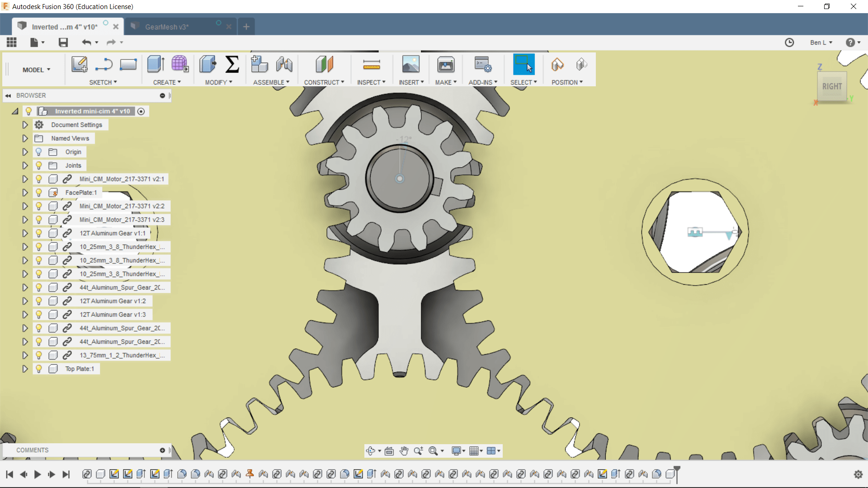This screenshot has height=488, width=868.
Task: Select the Measure tool under Inspect
Action: pos(371,65)
